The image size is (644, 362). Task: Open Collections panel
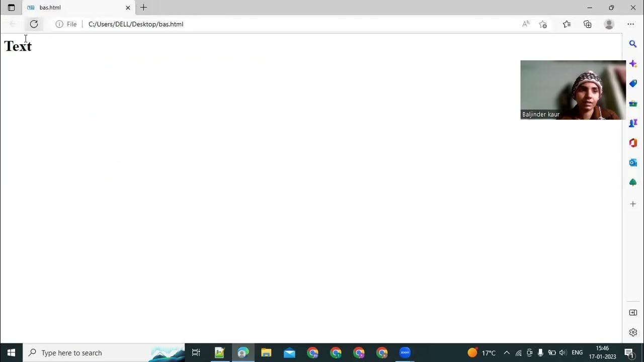click(x=588, y=24)
